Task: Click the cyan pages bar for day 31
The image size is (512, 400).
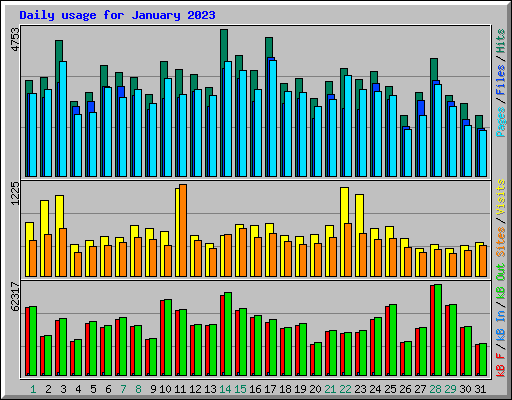Action: point(483,153)
